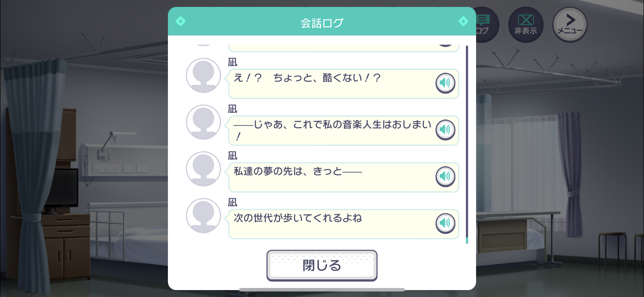
Task: Play voice for 私の音楽人生はおしまい line
Action: point(445,130)
